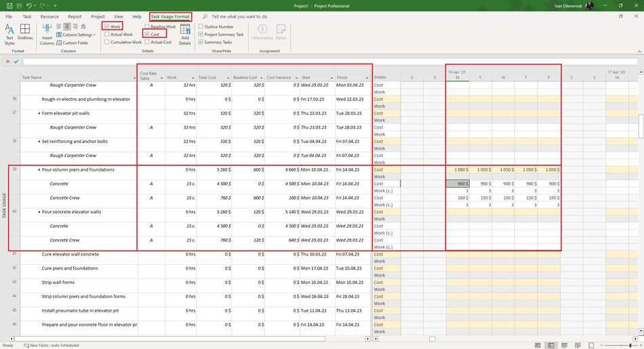Open Start column filter arrow
The image size is (644, 349).
[331, 78]
